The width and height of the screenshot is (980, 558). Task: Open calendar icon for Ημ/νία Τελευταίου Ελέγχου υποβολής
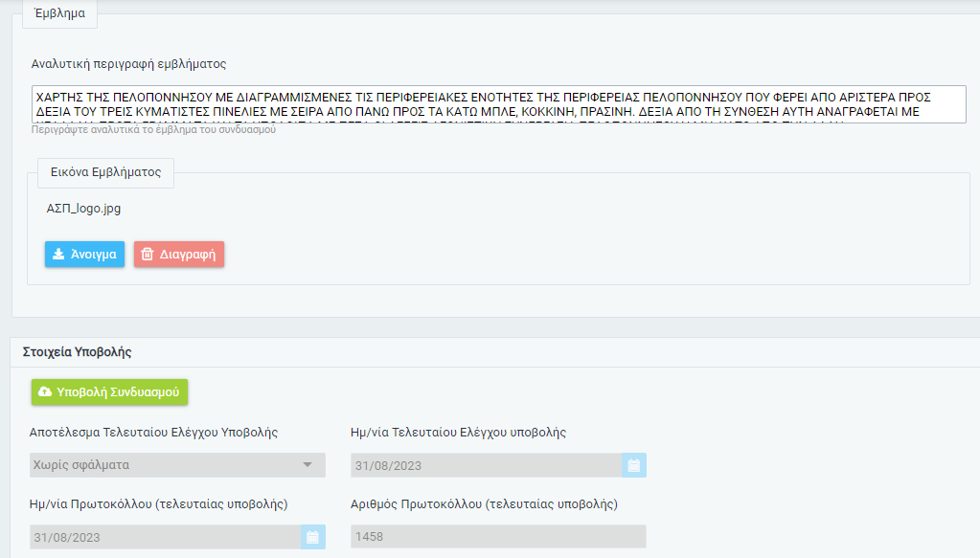pyautogui.click(x=633, y=466)
